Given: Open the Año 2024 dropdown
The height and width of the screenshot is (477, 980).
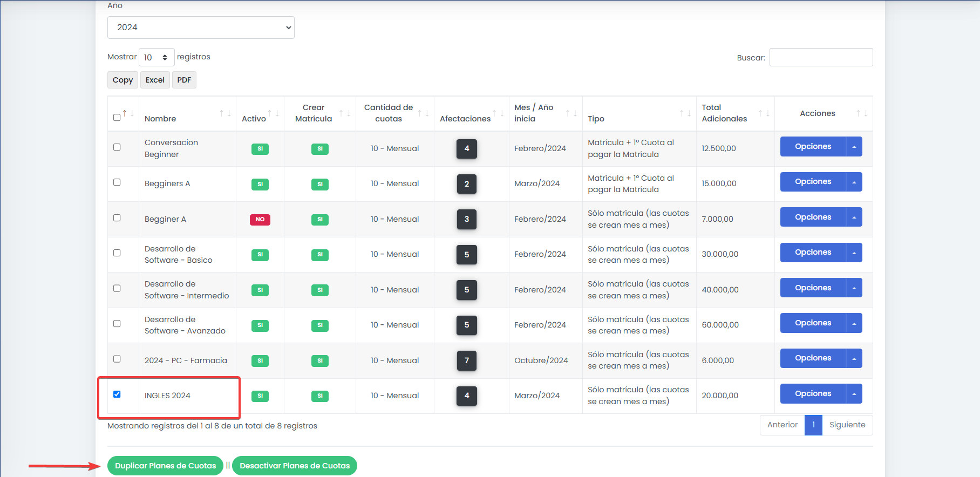Looking at the screenshot, I should pos(201,28).
